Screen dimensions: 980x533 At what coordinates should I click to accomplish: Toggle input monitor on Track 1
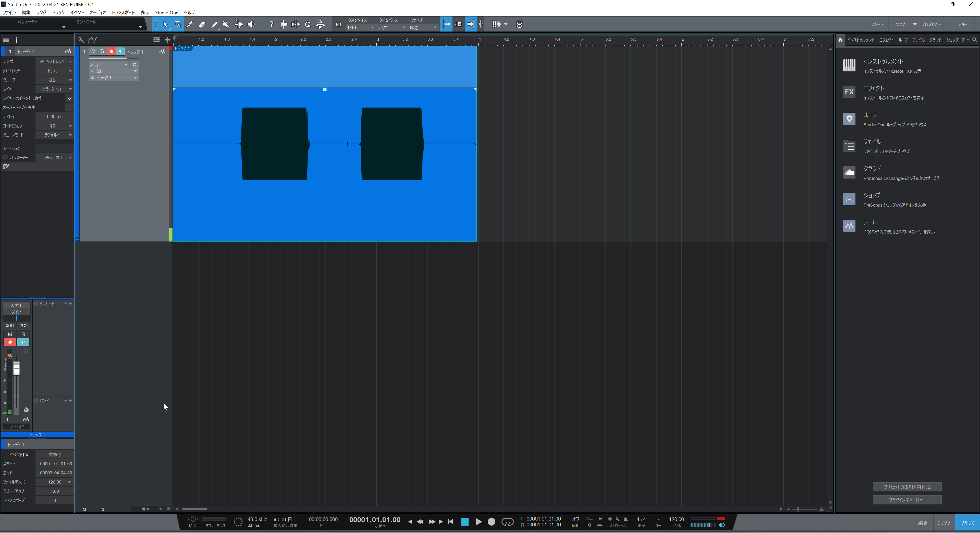(x=121, y=51)
